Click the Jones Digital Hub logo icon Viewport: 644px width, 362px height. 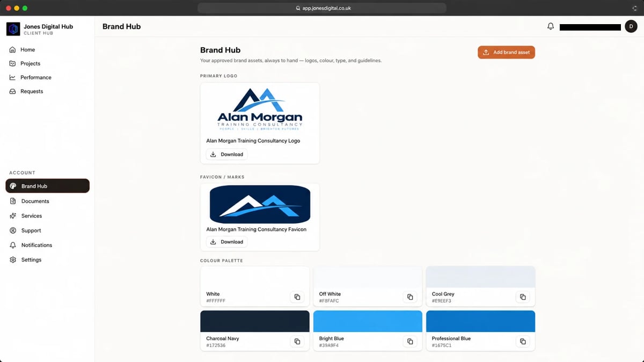click(13, 29)
